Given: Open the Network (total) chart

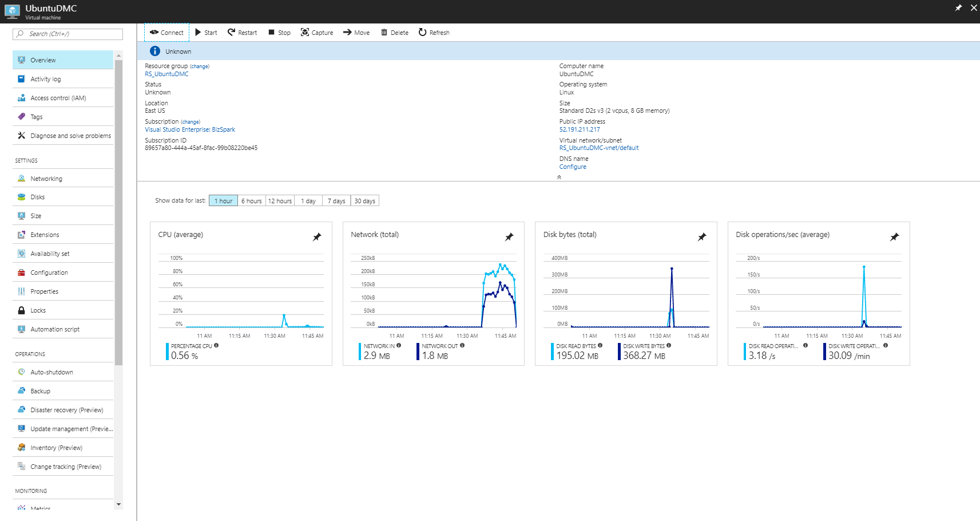Looking at the screenshot, I should click(433, 294).
